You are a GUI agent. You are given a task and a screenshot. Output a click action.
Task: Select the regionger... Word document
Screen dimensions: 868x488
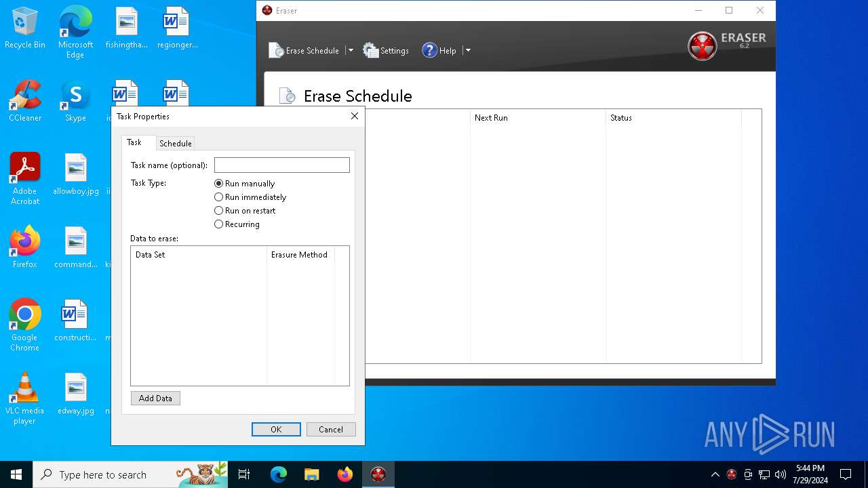point(177,28)
